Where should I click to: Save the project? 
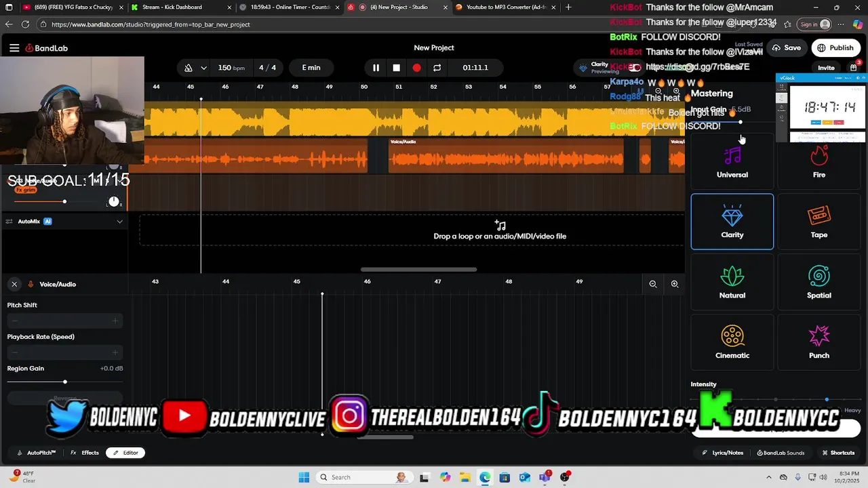point(787,48)
